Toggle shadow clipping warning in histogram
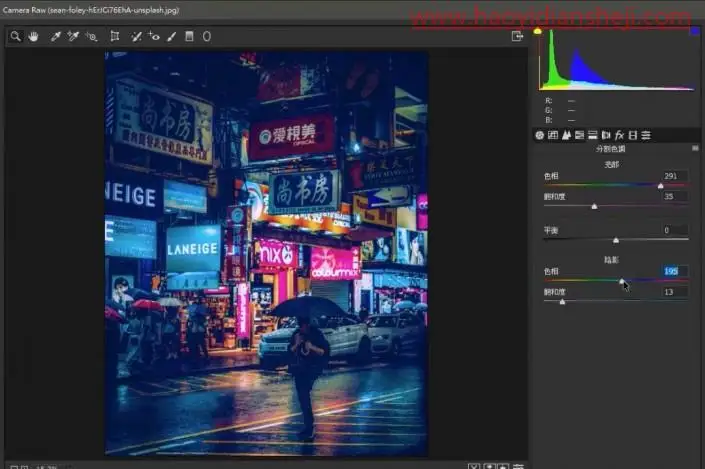The height and width of the screenshot is (469, 705). pyautogui.click(x=537, y=31)
